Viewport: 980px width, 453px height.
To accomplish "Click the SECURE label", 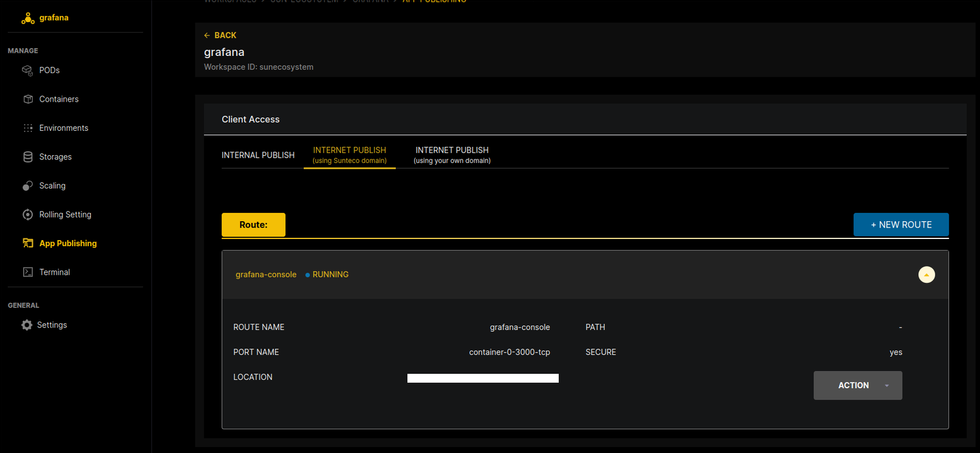I will [x=600, y=353].
